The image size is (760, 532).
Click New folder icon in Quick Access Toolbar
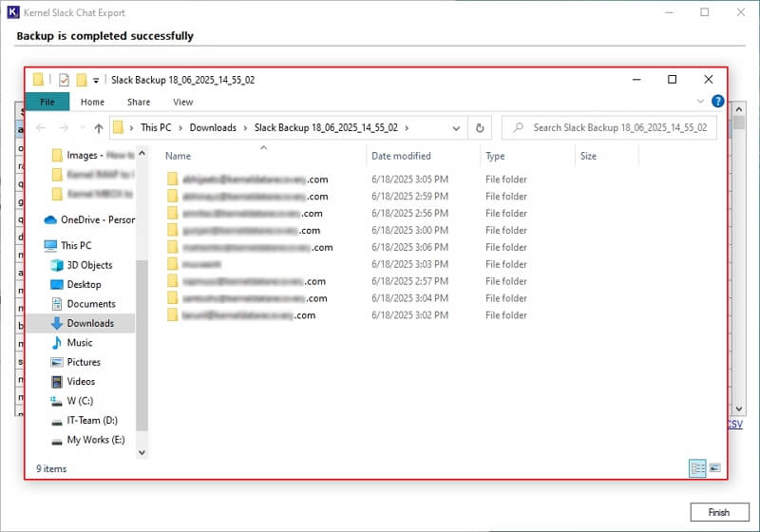point(82,80)
